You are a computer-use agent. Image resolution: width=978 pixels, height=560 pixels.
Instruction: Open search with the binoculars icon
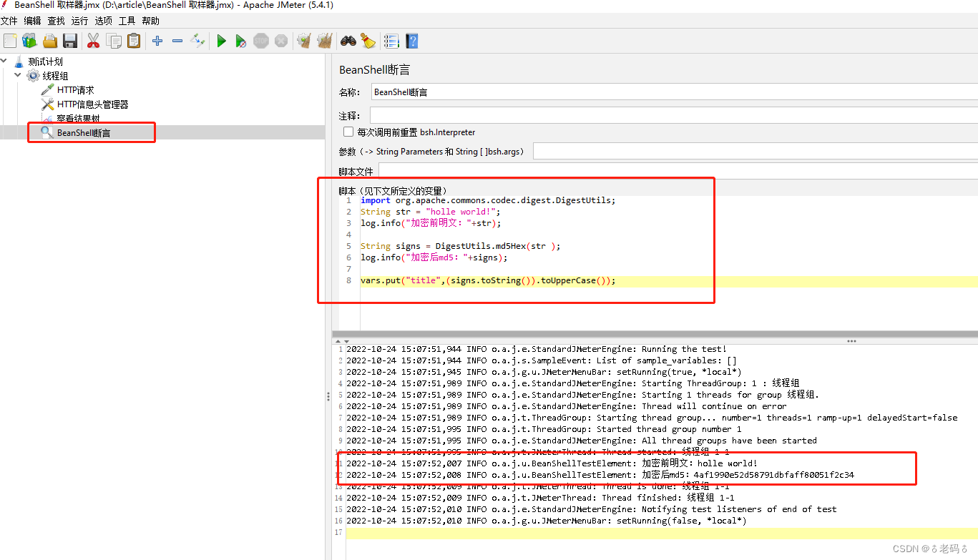(347, 41)
